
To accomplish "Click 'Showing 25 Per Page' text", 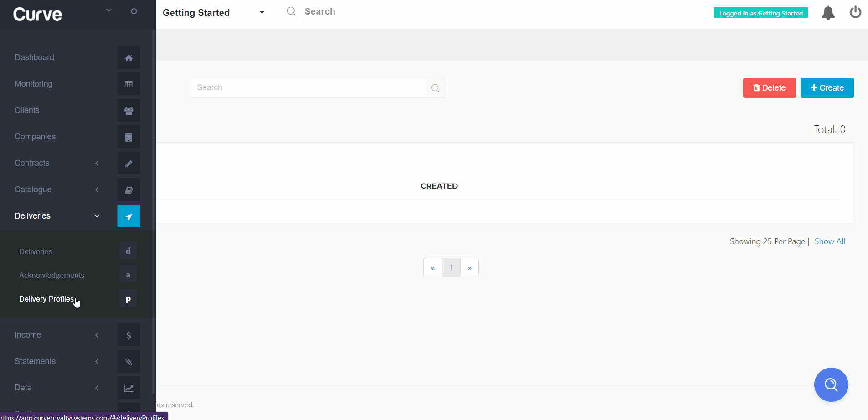I will pos(767,241).
